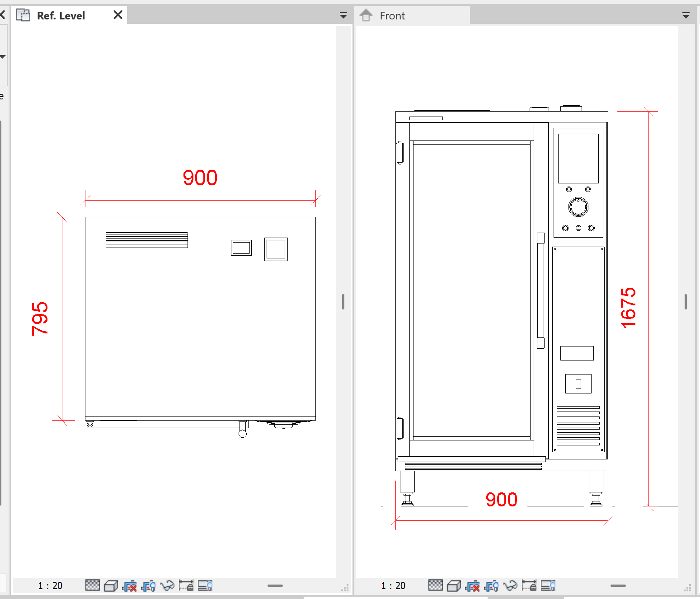Open Temporary Hide/Isolate in the Ref. Level view

coord(167,586)
